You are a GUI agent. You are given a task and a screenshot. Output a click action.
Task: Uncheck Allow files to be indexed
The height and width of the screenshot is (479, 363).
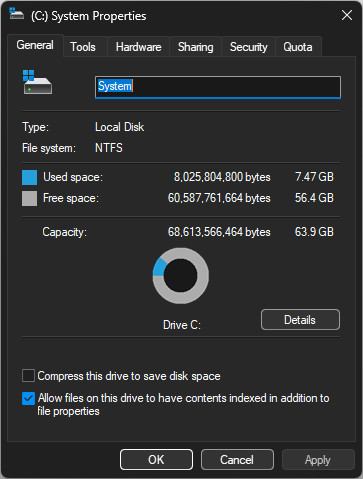(28, 398)
